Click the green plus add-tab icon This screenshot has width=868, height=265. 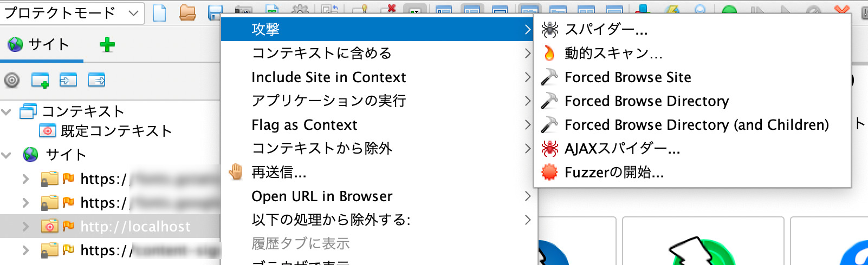(107, 45)
